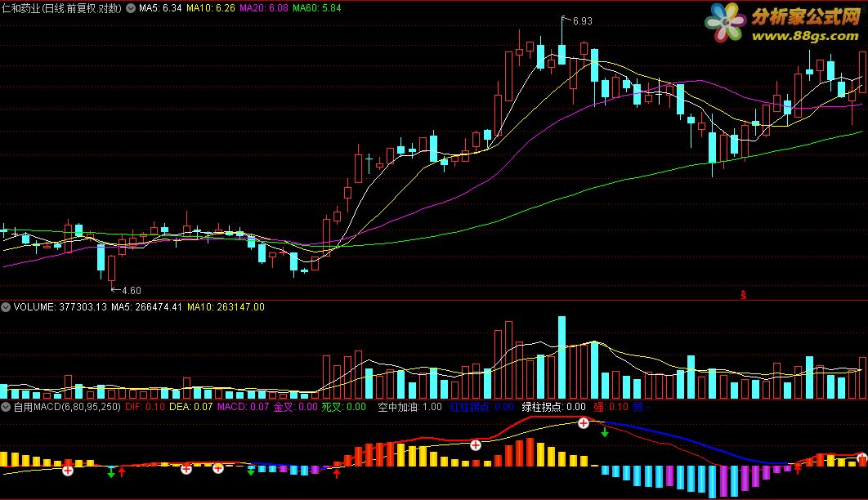
Task: Select the MA5: 6.34 legend value
Action: pyautogui.click(x=160, y=8)
